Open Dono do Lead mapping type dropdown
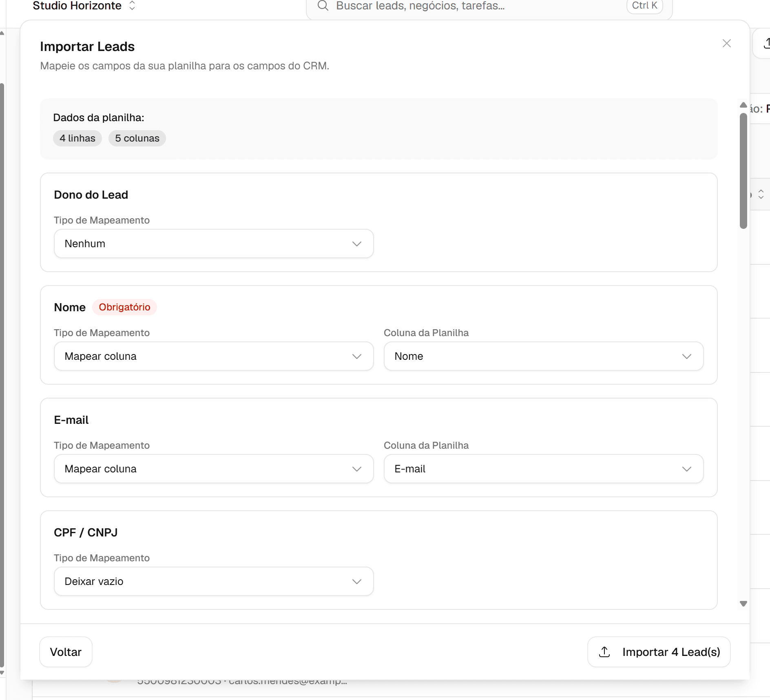Screen dimensions: 770x700 pyautogui.click(x=214, y=244)
